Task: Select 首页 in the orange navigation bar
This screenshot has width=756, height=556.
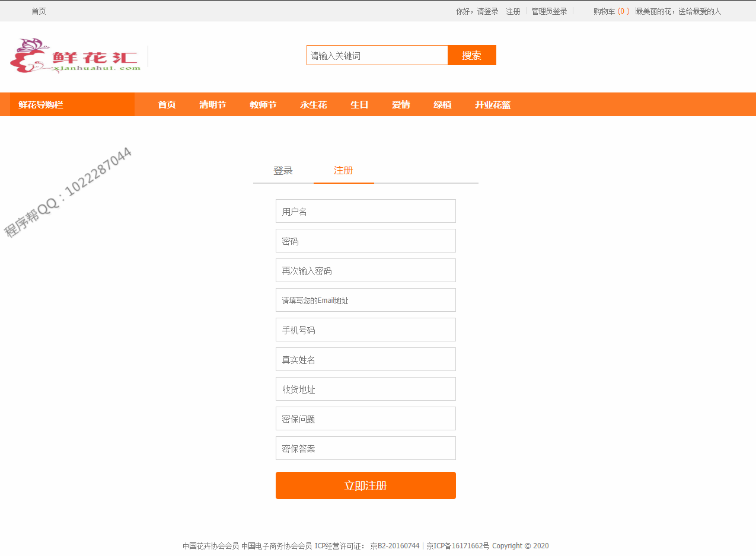Action: [167, 104]
